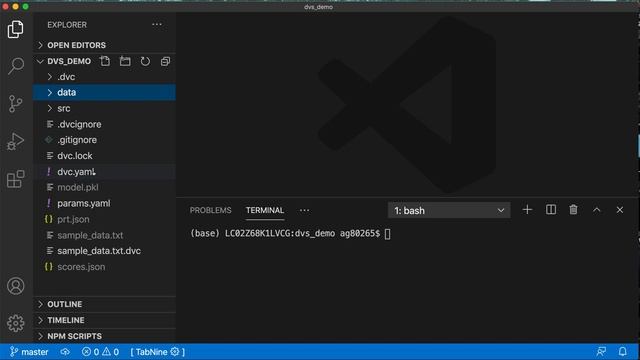The image size is (640, 360).
Task: Open the Manage gear icon
Action: coord(16,323)
